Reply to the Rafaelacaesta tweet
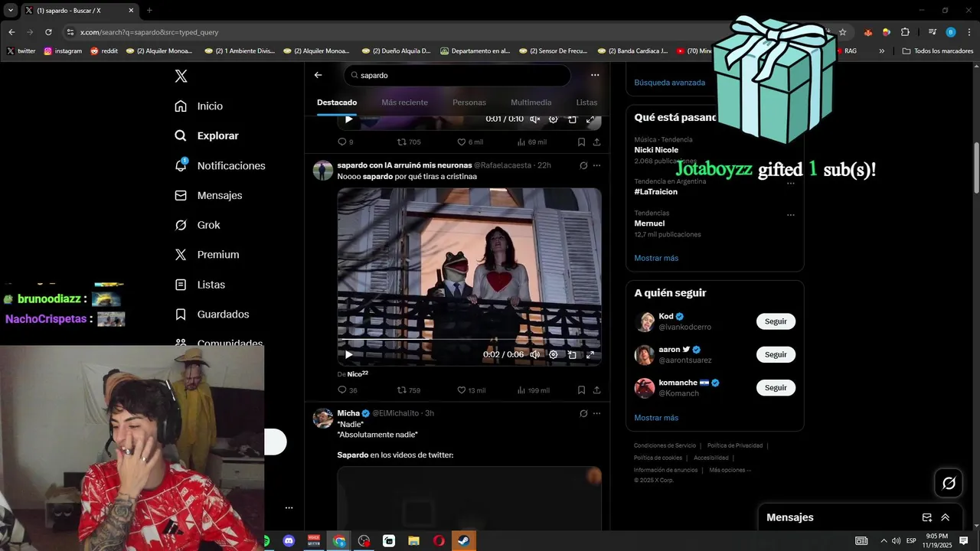 pos(342,390)
